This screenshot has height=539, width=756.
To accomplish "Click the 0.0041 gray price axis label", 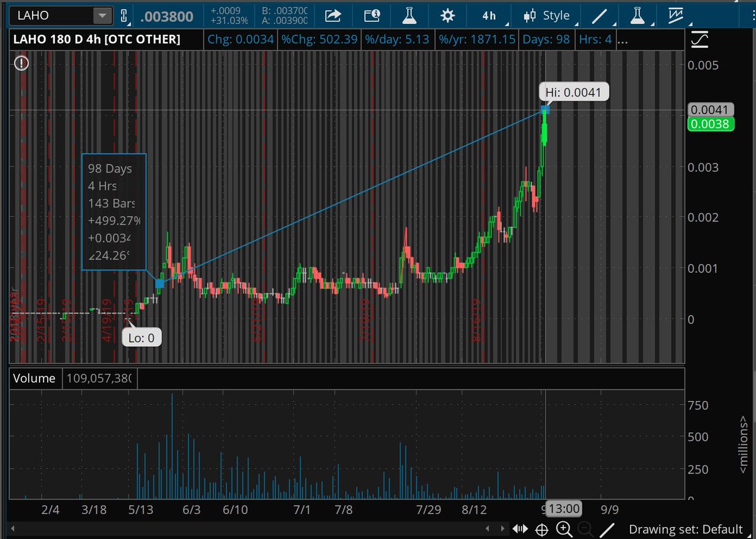I will click(709, 110).
